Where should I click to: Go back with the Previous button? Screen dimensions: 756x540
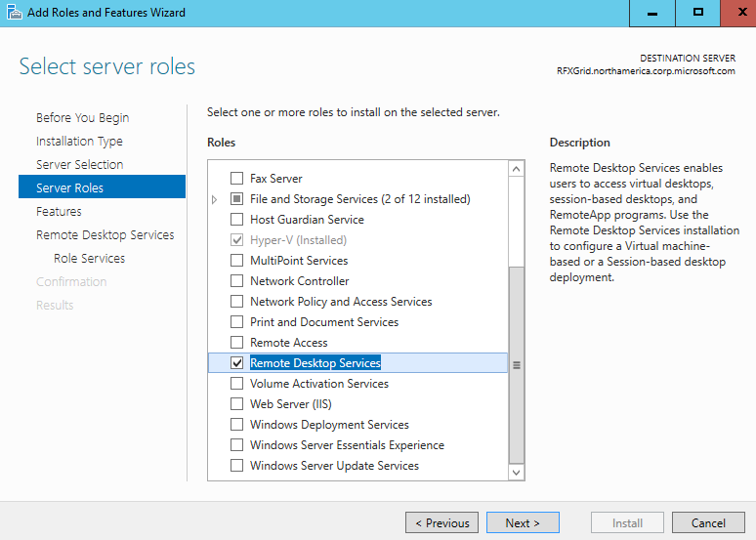point(441,522)
